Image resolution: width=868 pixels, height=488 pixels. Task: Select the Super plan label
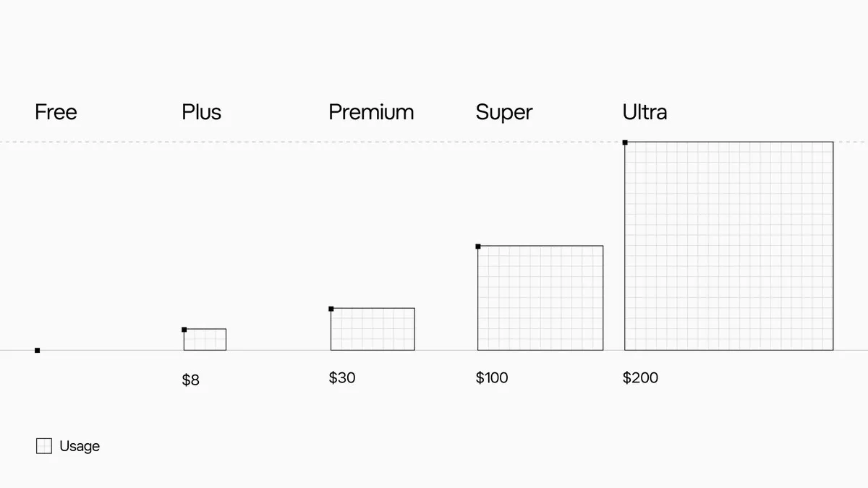504,113
